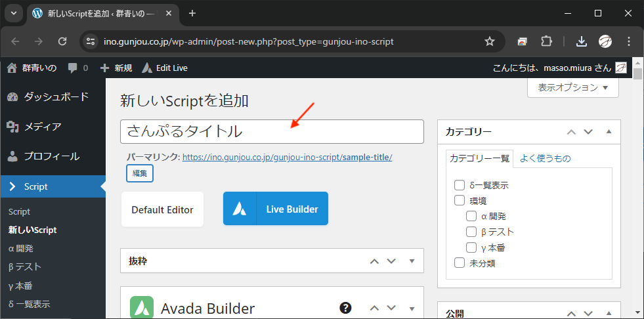Image resolution: width=644 pixels, height=319 pixels.
Task: Open the browser downloads icon
Action: pyautogui.click(x=581, y=41)
